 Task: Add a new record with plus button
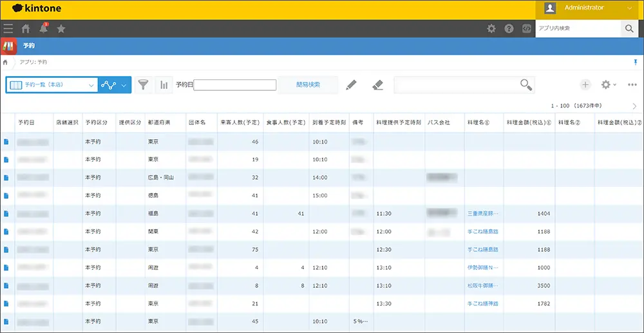(585, 84)
